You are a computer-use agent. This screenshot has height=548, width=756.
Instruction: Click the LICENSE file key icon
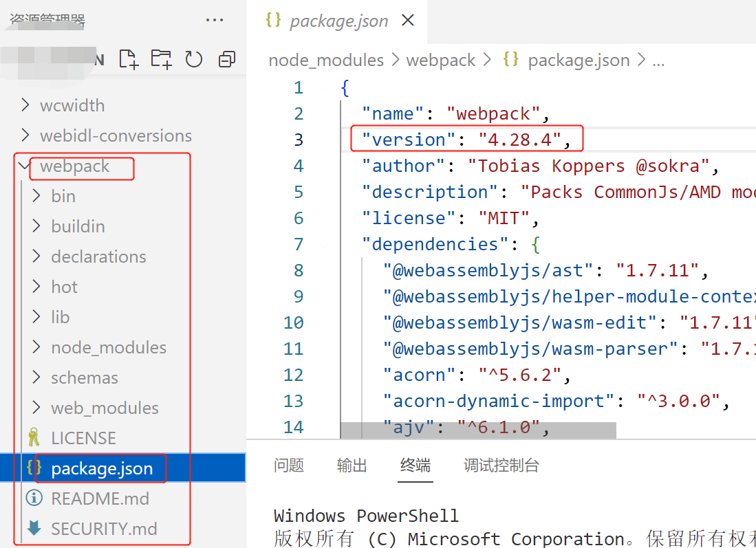tap(34, 437)
